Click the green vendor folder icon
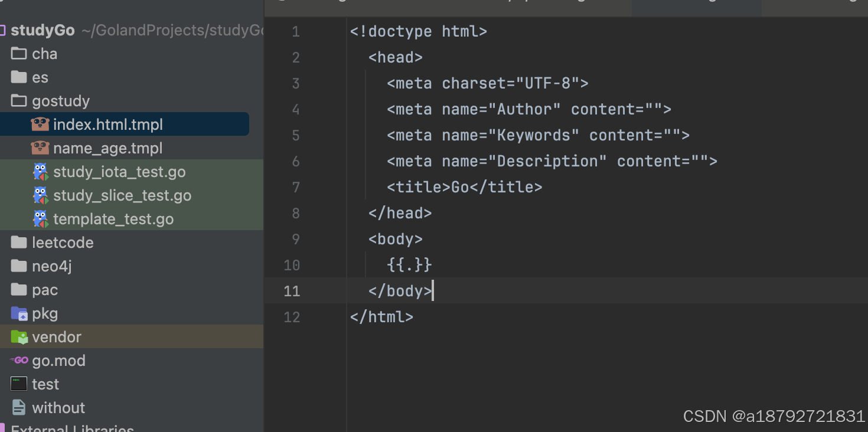Screen dimensions: 868x432 tap(19, 337)
